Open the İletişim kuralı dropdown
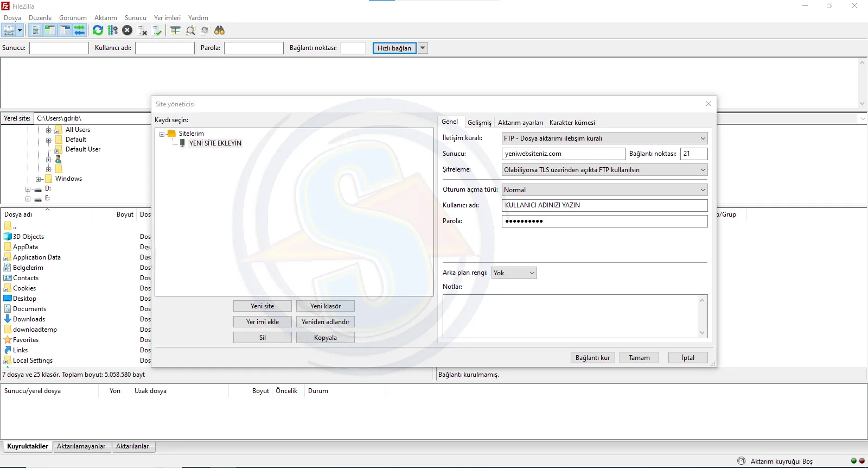 point(604,138)
